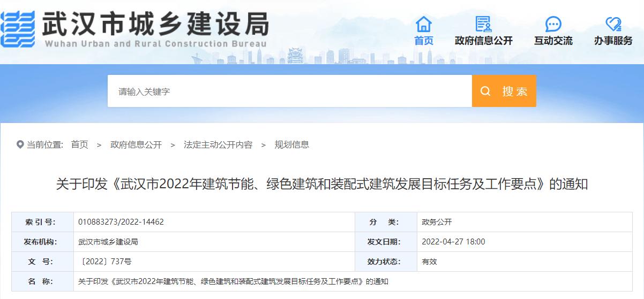The height and width of the screenshot is (299, 644).
Task: Open the 互动交流 navigation menu
Action: 553,41
